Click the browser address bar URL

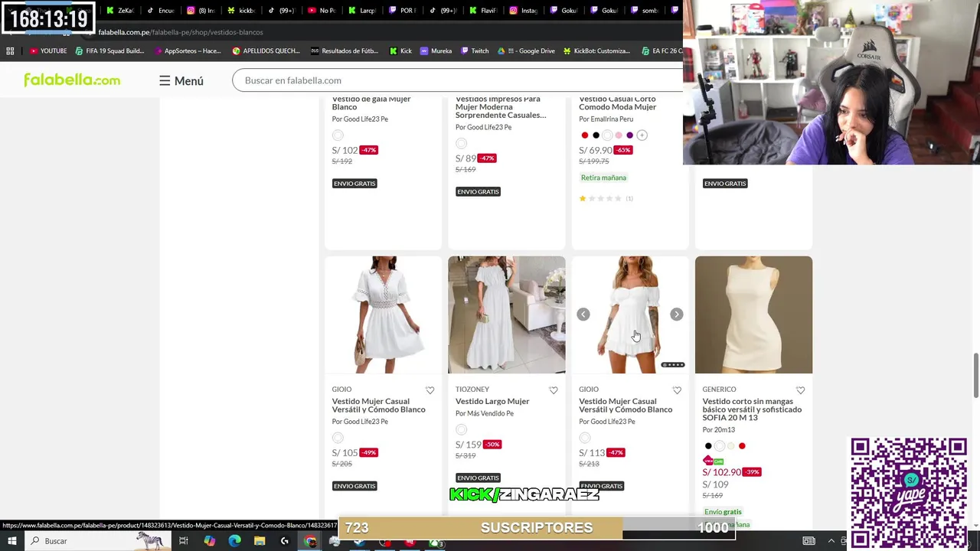tap(181, 32)
